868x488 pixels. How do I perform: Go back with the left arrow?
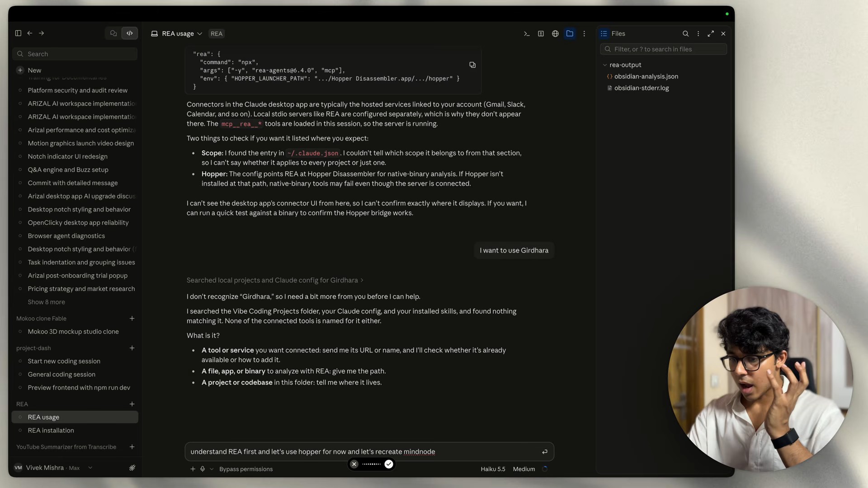(30, 33)
